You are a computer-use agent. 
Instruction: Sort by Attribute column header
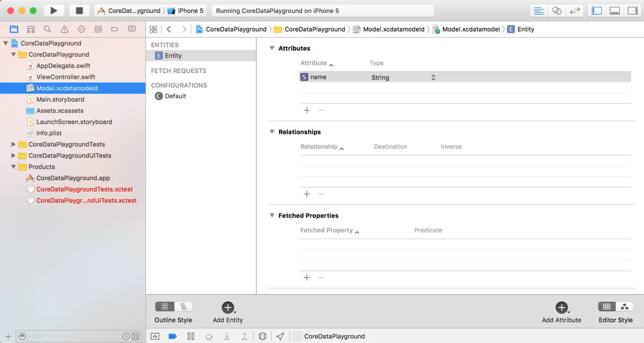pyautogui.click(x=317, y=63)
